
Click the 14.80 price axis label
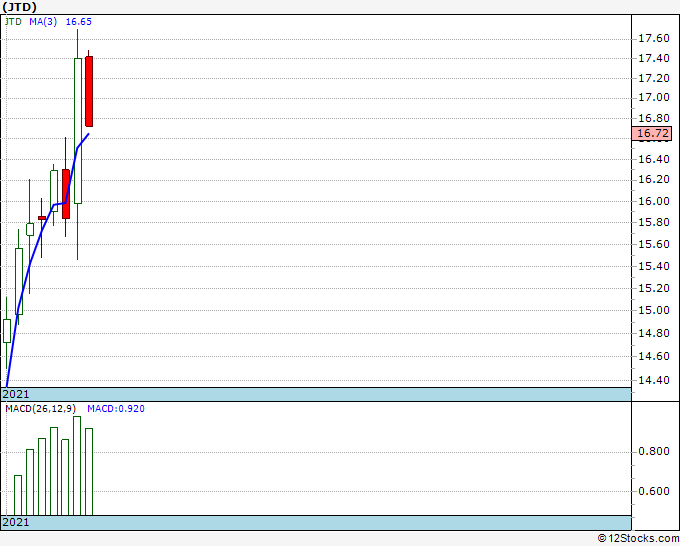coord(654,333)
